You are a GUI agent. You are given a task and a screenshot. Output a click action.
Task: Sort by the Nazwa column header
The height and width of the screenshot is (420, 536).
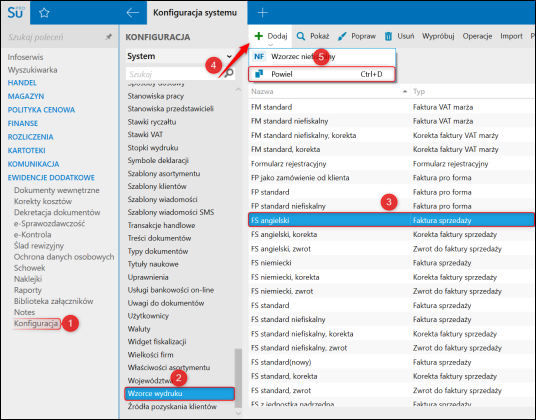pyautogui.click(x=329, y=91)
